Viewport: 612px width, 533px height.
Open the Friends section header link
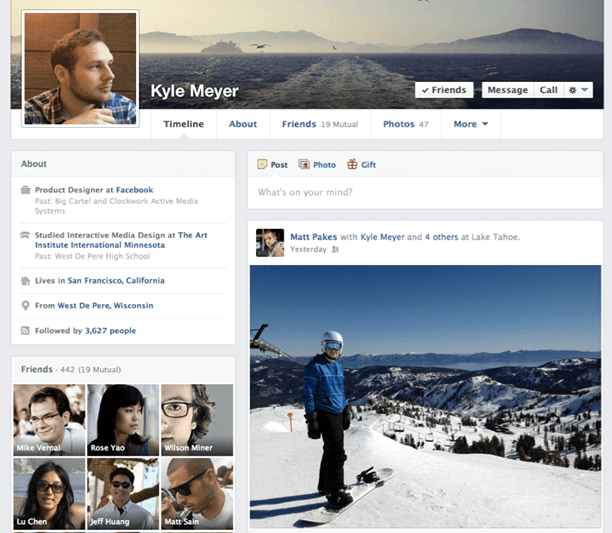click(x=37, y=369)
